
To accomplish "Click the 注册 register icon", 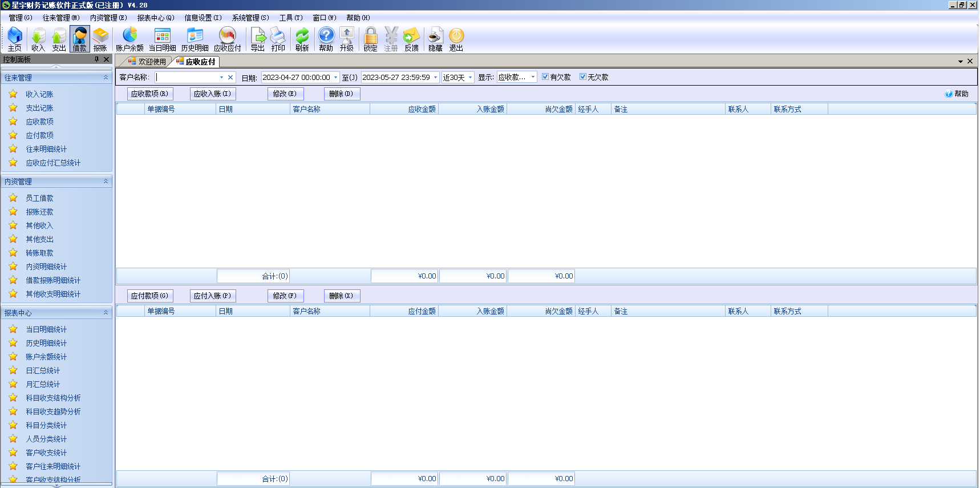I will 391,39.
